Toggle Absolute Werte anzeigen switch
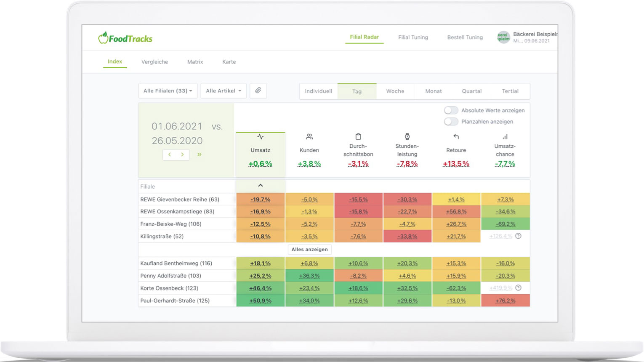 [x=451, y=110]
